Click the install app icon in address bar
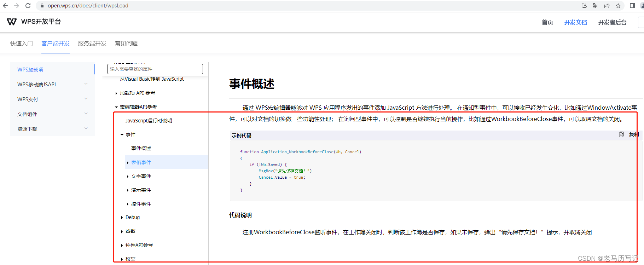 [584, 6]
